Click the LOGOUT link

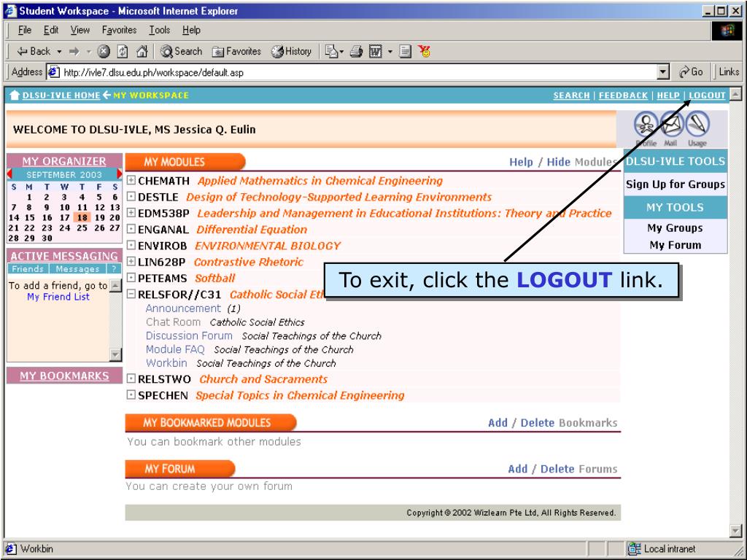click(707, 96)
